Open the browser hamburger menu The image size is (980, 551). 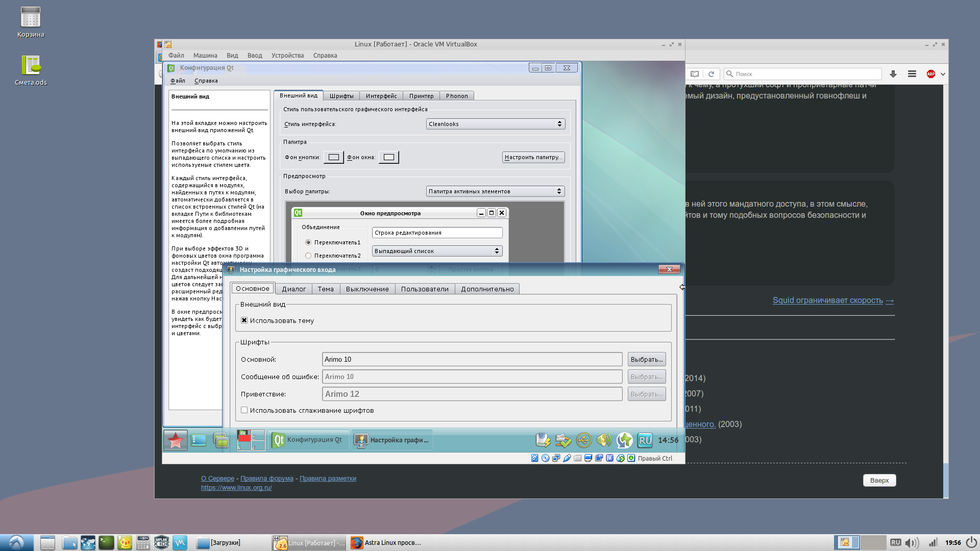(912, 74)
